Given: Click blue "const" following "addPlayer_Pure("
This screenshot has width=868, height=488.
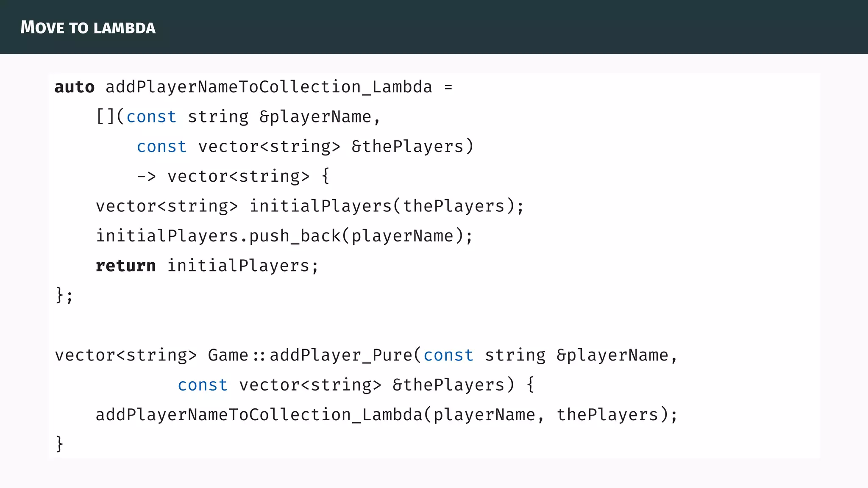Looking at the screenshot, I should (448, 355).
